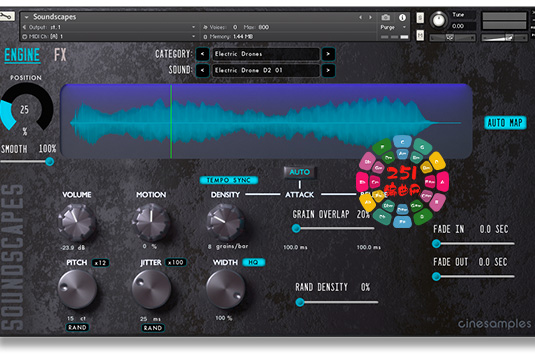
Task: Open the Category Electric Drones selector
Action: 266,54
